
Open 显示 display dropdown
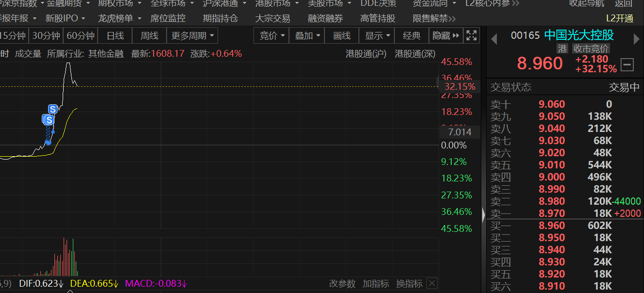[x=377, y=35]
